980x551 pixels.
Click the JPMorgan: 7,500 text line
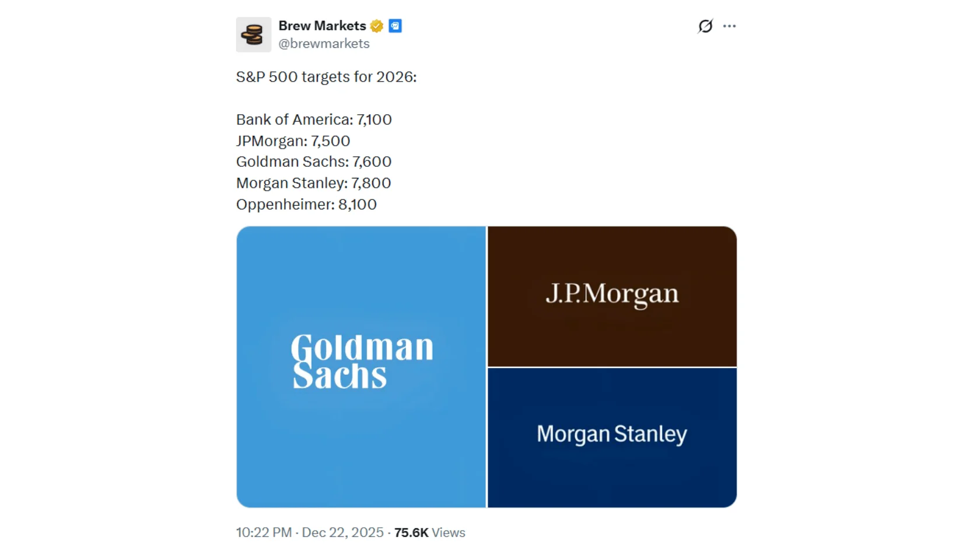(293, 141)
